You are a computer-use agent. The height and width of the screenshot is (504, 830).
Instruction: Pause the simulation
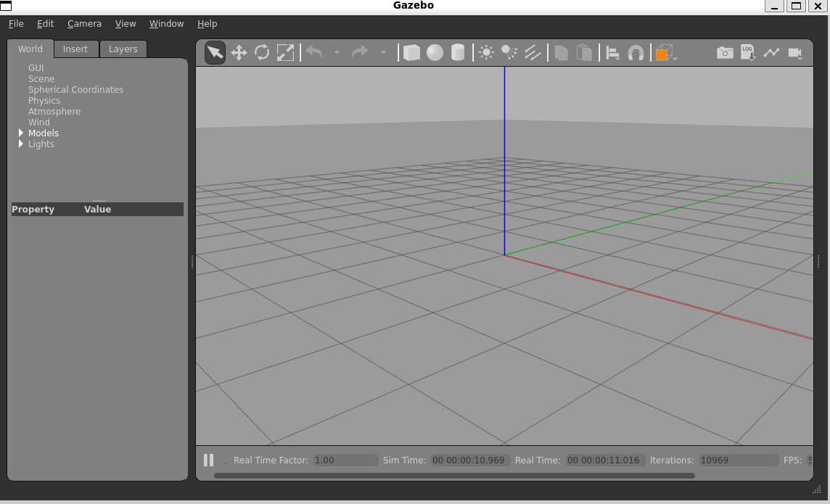click(x=209, y=460)
